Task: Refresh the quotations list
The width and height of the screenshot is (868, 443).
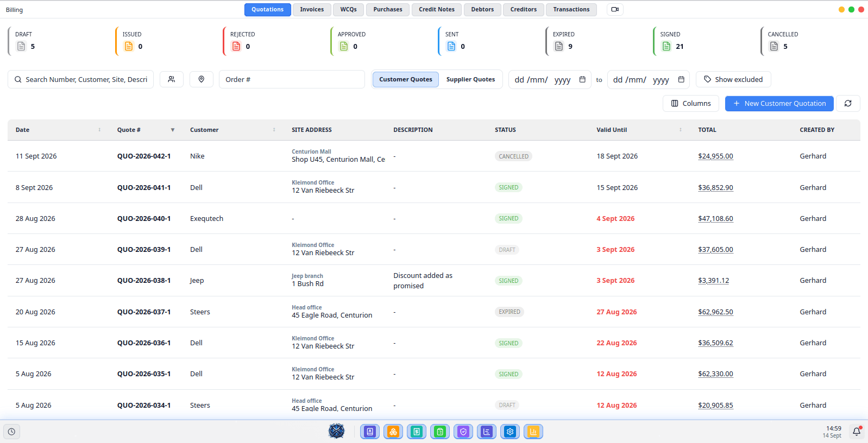Action: 848,103
